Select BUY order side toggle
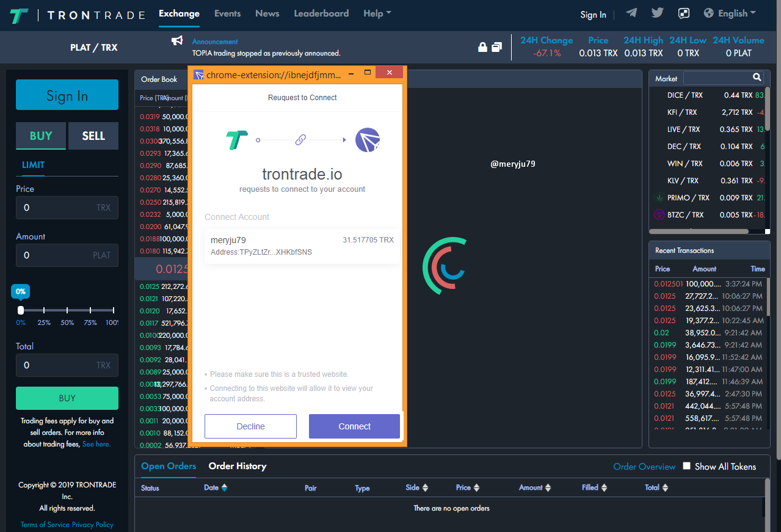This screenshot has width=781, height=532. [x=41, y=136]
